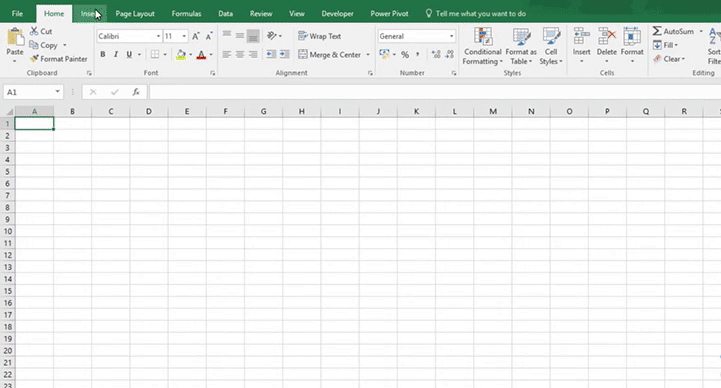Screen dimensions: 721x388
Task: Click the Cut scissors icon
Action: tap(34, 31)
